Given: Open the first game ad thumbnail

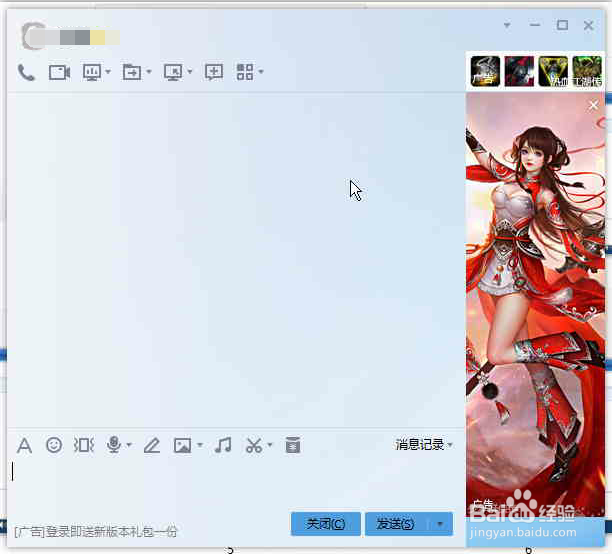Looking at the screenshot, I should pos(485,71).
